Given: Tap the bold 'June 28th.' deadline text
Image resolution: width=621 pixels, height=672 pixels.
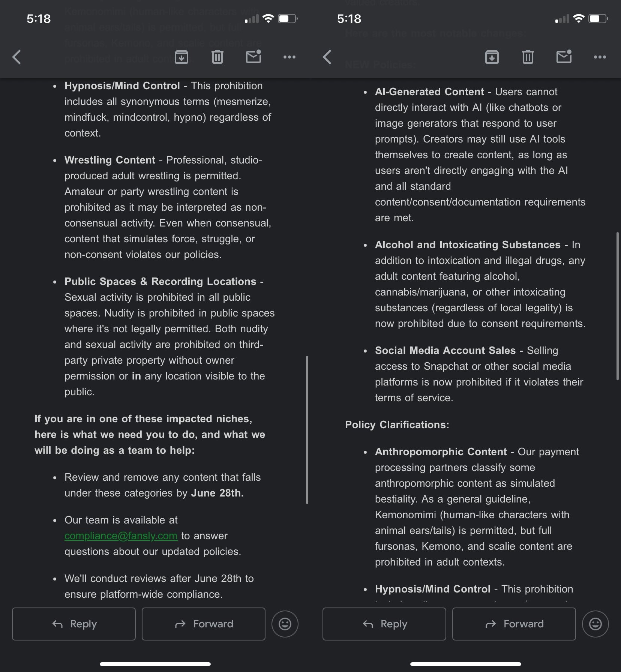Looking at the screenshot, I should (x=217, y=493).
